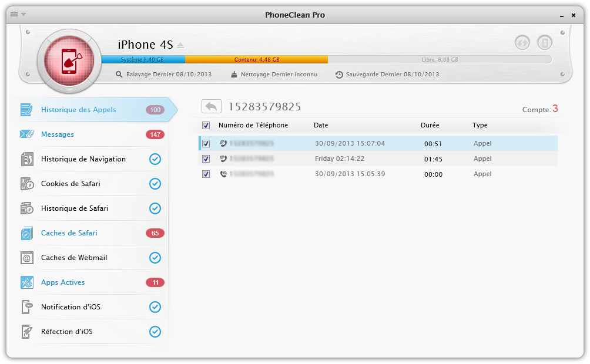Sort by Type column header
Screen dimensions: 590x364
click(480, 125)
